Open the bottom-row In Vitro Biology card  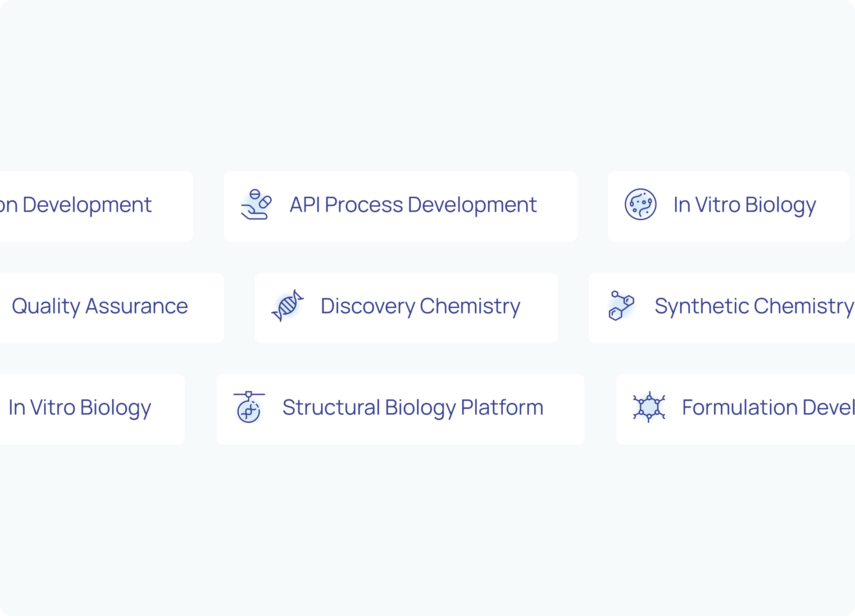[92, 409]
